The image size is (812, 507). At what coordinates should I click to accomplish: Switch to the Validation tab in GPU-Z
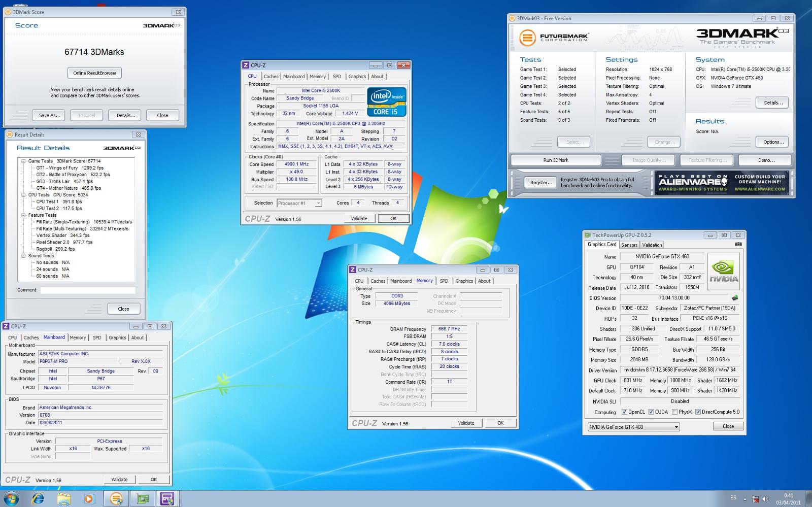coord(652,245)
